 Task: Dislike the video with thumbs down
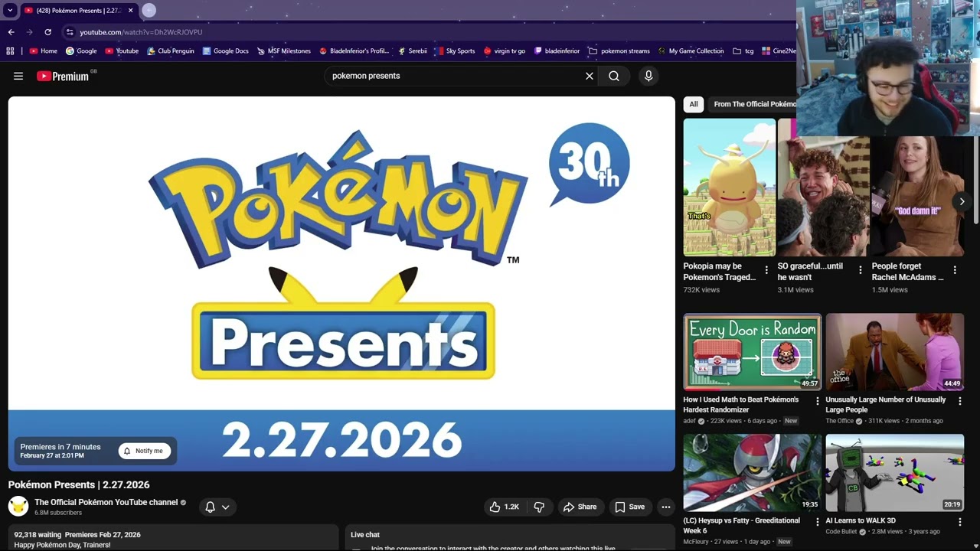coord(539,507)
